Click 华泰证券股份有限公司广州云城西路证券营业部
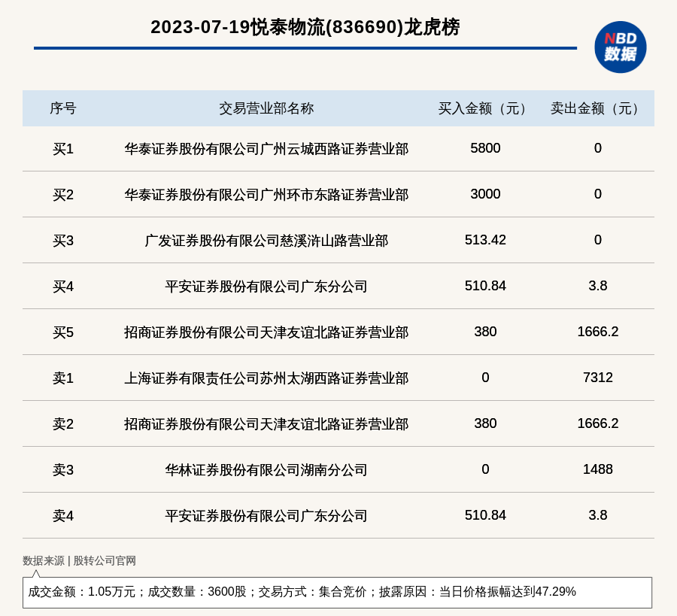The width and height of the screenshot is (677, 616). [x=266, y=149]
